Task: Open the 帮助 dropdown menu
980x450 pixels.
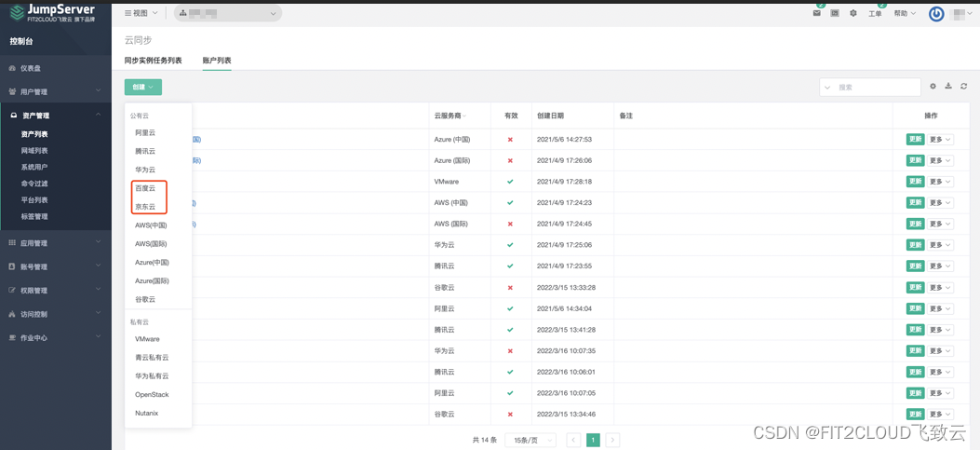Action: (x=905, y=13)
